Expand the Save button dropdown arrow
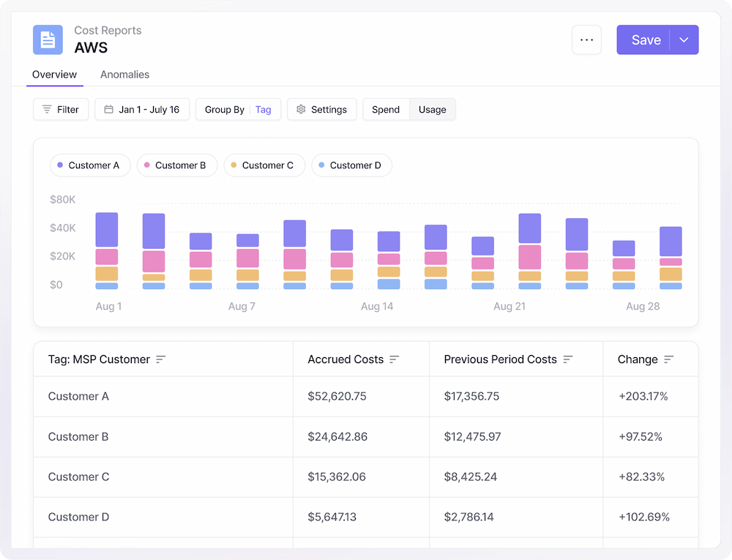 (x=684, y=40)
